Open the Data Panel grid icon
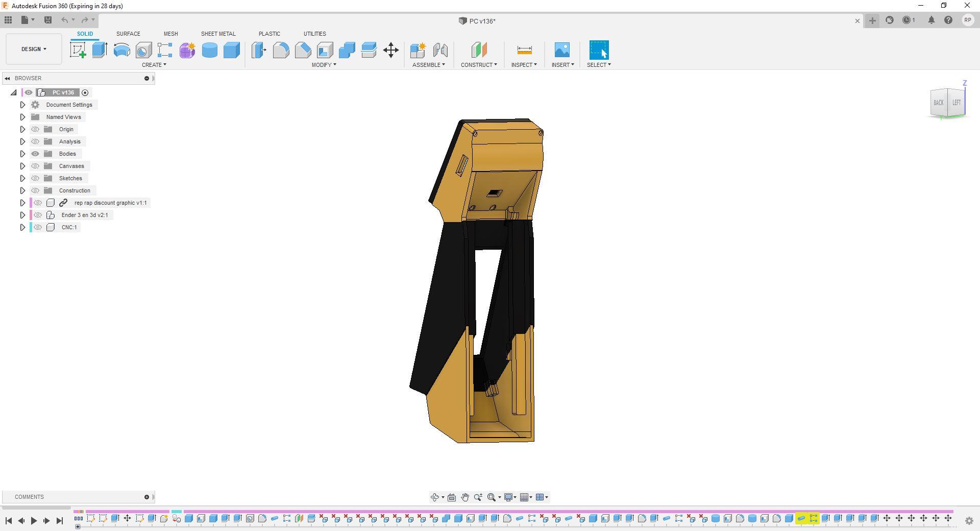Viewport: 980px width, 531px height. [8, 20]
